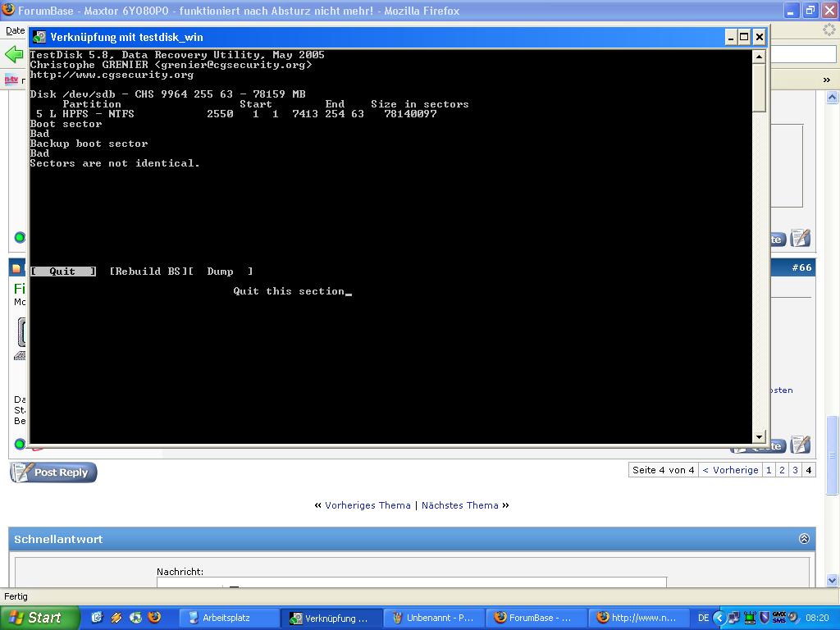Click the taskbar clock 08:20
Viewport: 840px width, 630px height.
pyautogui.click(x=817, y=618)
